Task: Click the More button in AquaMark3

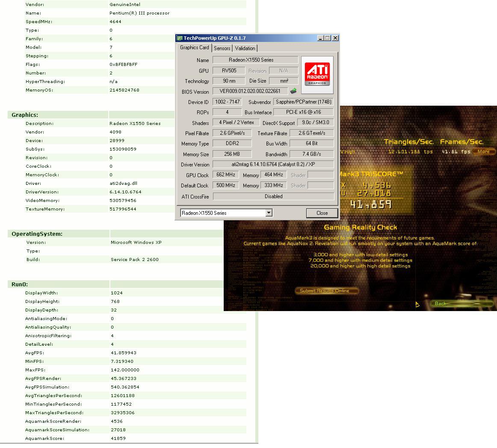Action: click(483, 151)
